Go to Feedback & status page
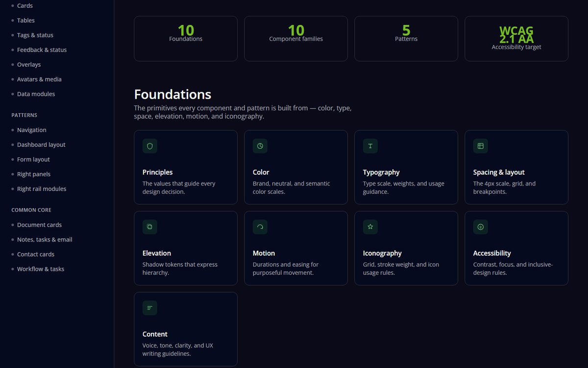Screen dimensions: 588x368 (42, 50)
